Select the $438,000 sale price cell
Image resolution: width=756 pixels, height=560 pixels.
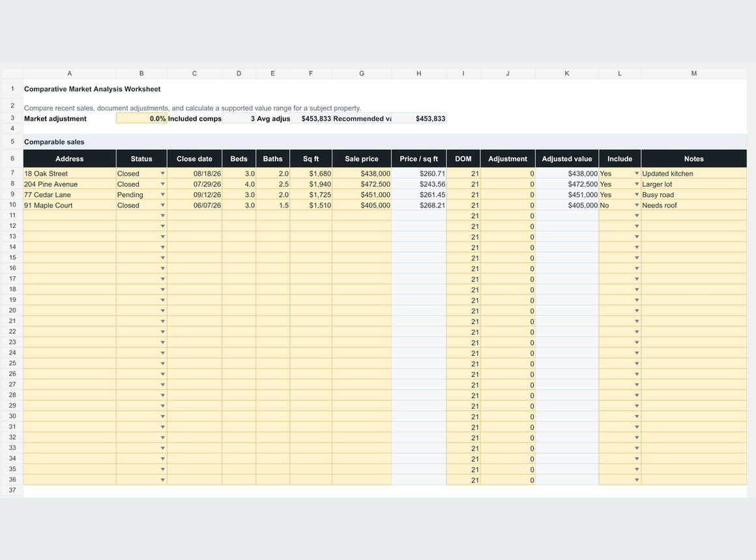pos(362,173)
